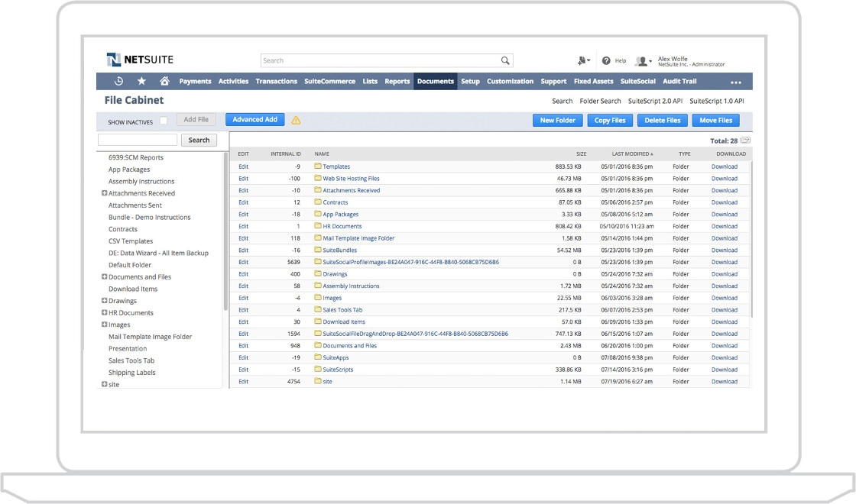
Task: Click the yellow warning triangle icon
Action: point(296,121)
